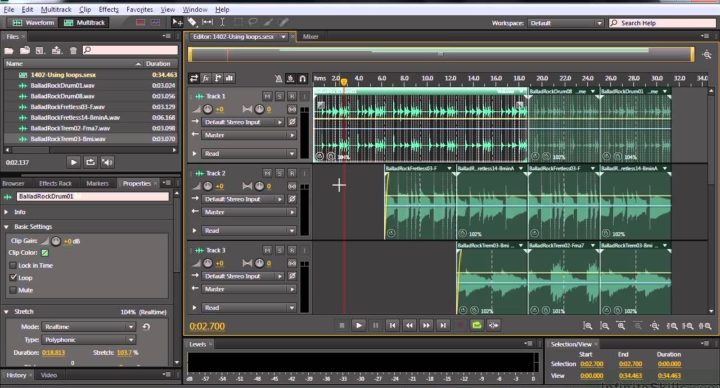Open Track 3 Read automation dropdown
Image resolution: width=720 pixels, height=388 pixels.
coord(248,308)
